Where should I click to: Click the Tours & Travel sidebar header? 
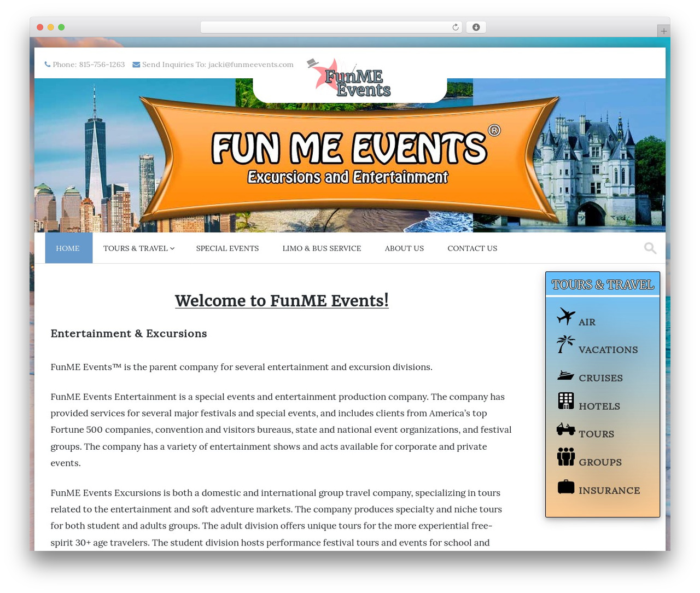pyautogui.click(x=603, y=284)
